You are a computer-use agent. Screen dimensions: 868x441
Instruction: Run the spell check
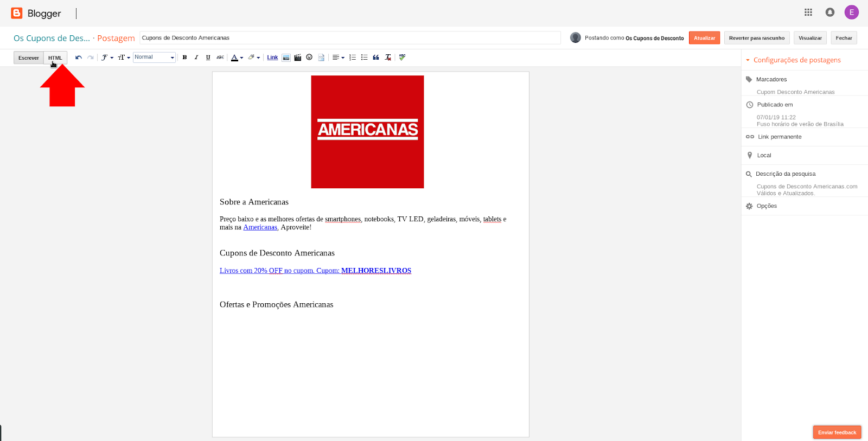(402, 57)
